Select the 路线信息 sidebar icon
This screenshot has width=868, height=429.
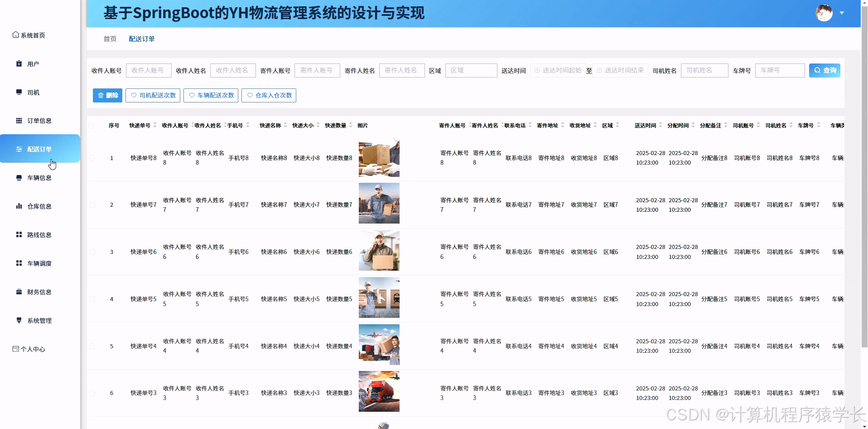(x=19, y=234)
